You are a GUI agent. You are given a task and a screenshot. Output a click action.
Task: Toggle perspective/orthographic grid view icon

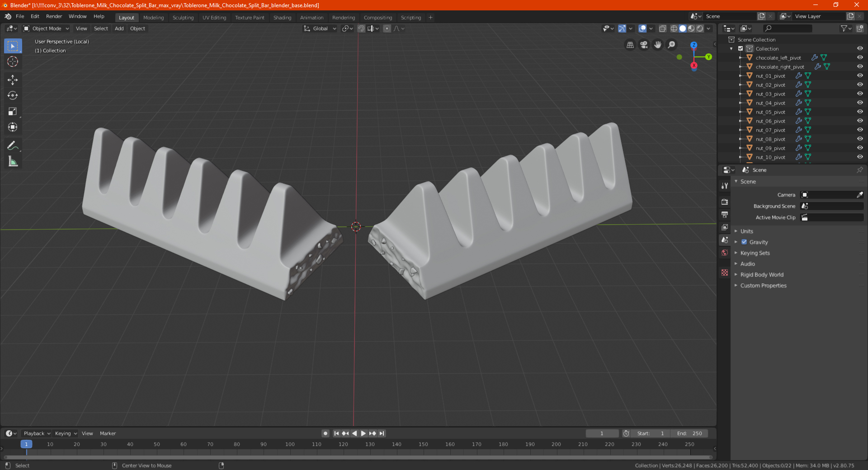pyautogui.click(x=630, y=45)
